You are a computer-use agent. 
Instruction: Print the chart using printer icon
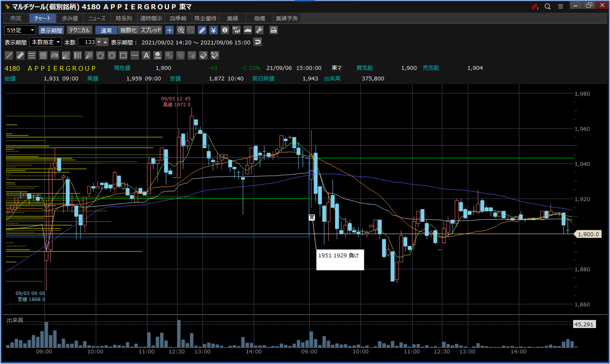[273, 30]
